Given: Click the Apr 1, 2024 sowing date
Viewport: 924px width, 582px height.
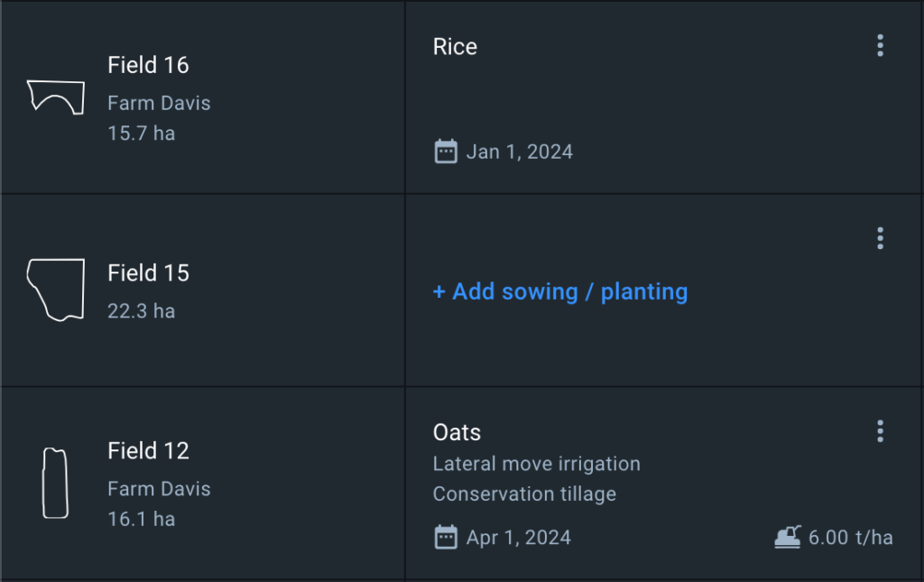Looking at the screenshot, I should pyautogui.click(x=518, y=538).
